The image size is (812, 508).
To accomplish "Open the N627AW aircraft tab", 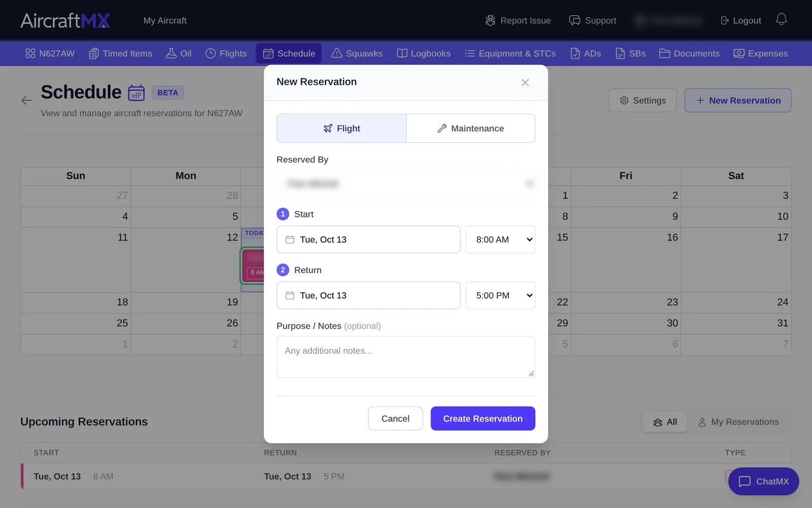I will tap(50, 53).
